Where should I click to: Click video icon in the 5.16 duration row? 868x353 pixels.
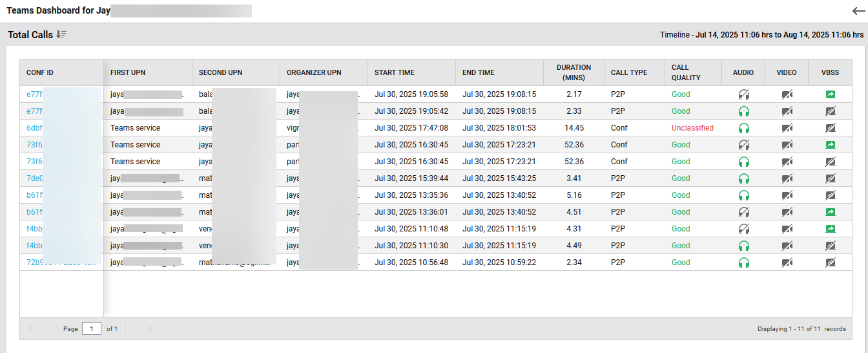(787, 195)
